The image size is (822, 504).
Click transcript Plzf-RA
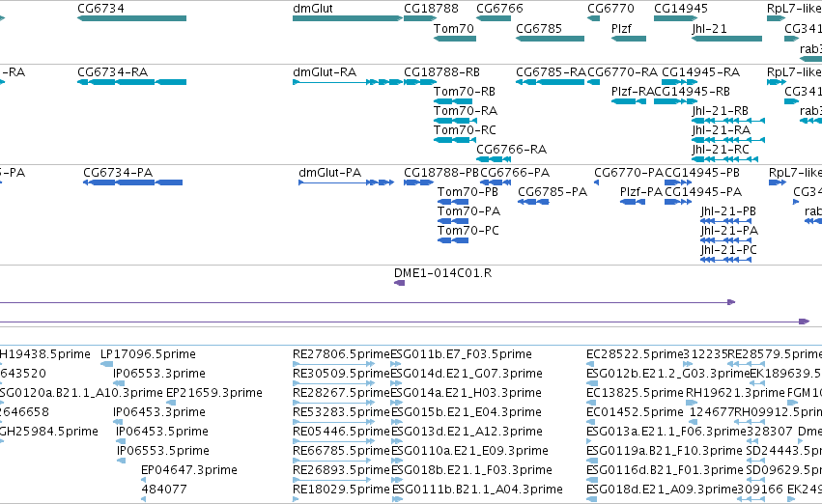coord(633,92)
